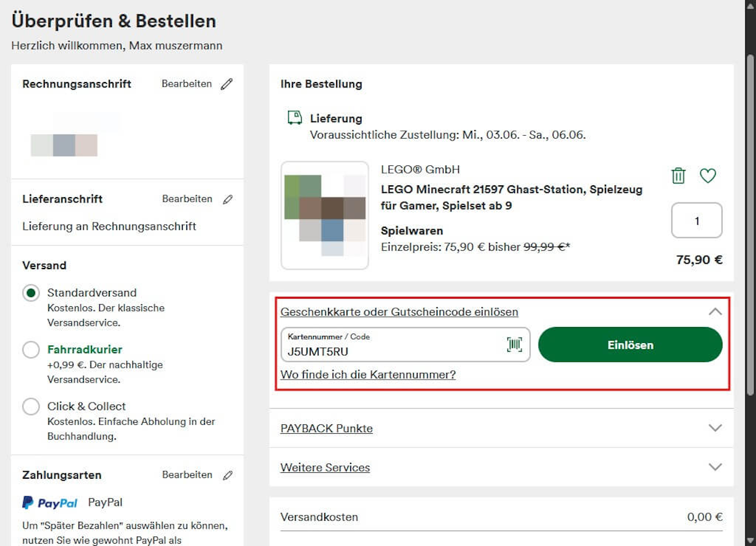Click the PayPal logo
Image resolution: width=756 pixels, height=546 pixels.
click(50, 503)
